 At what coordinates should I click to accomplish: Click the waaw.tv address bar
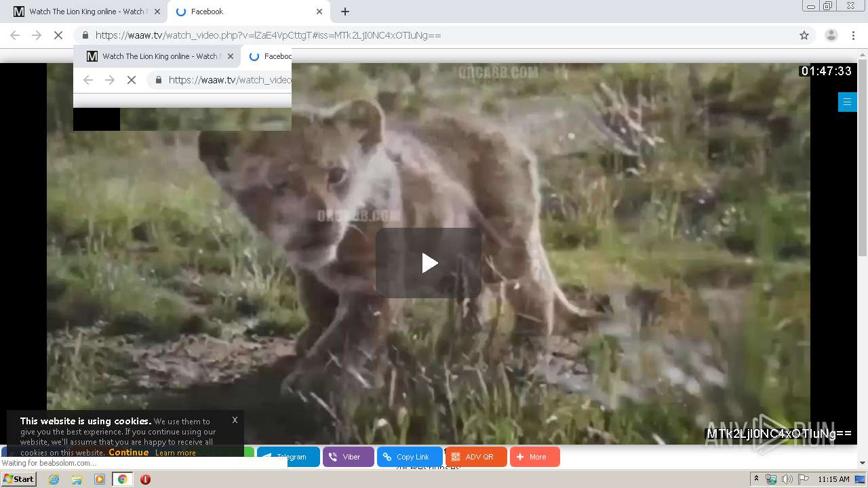(434, 35)
